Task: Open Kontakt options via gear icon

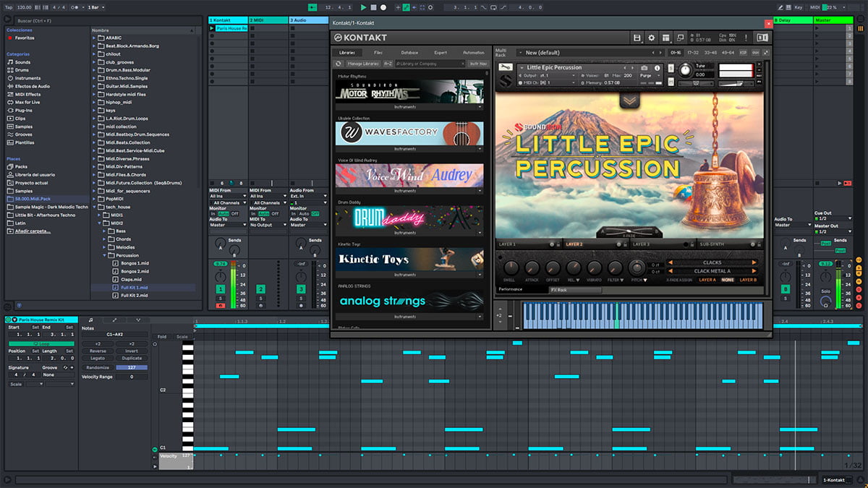Action: [x=651, y=38]
